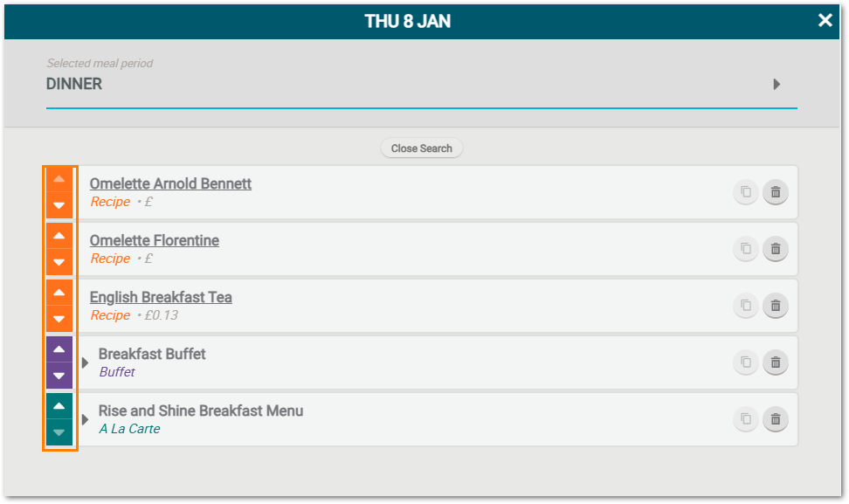The width and height of the screenshot is (849, 504).
Task: Close the THU 8 JAN dialog
Action: 825,20
